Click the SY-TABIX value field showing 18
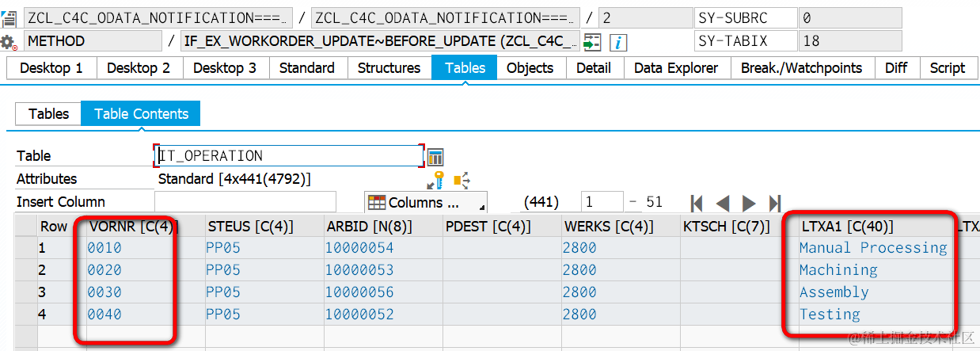980x351 pixels. coord(850,41)
